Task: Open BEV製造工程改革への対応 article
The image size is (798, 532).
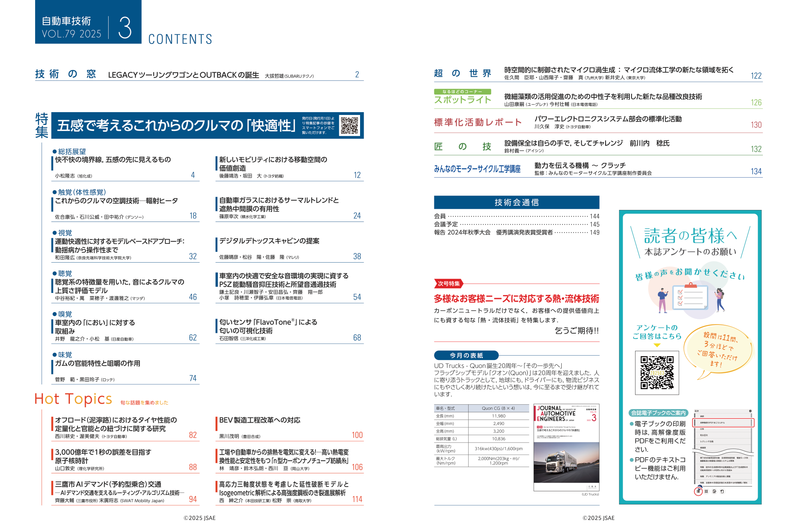Action: click(x=259, y=420)
